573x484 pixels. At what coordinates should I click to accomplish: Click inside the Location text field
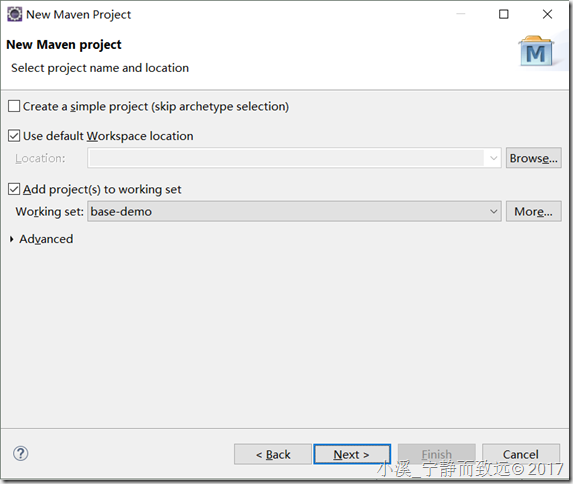(287, 158)
